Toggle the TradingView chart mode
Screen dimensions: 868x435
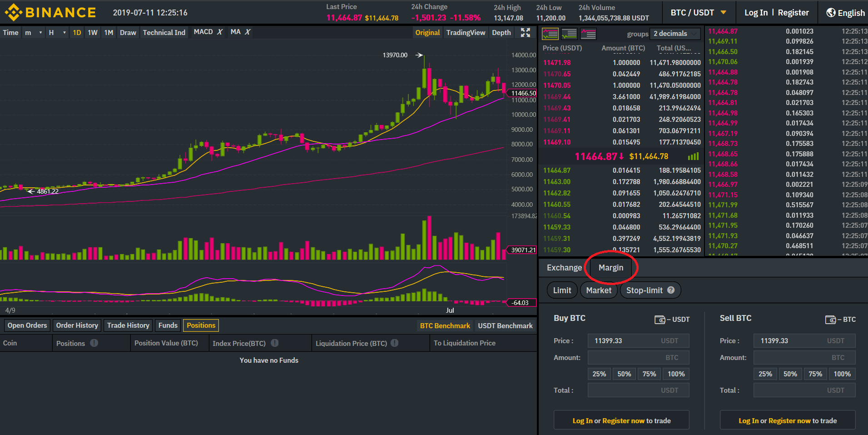[466, 33]
